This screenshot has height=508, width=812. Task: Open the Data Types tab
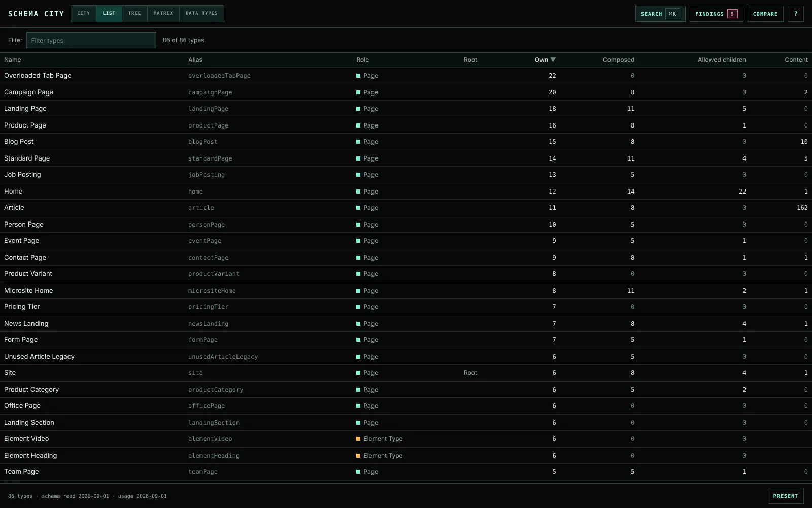point(201,13)
